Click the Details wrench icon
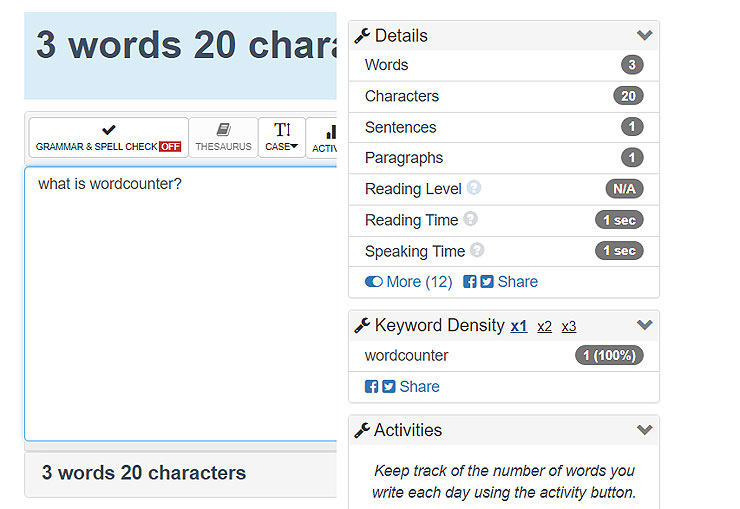This screenshot has height=509, width=740. tap(362, 36)
